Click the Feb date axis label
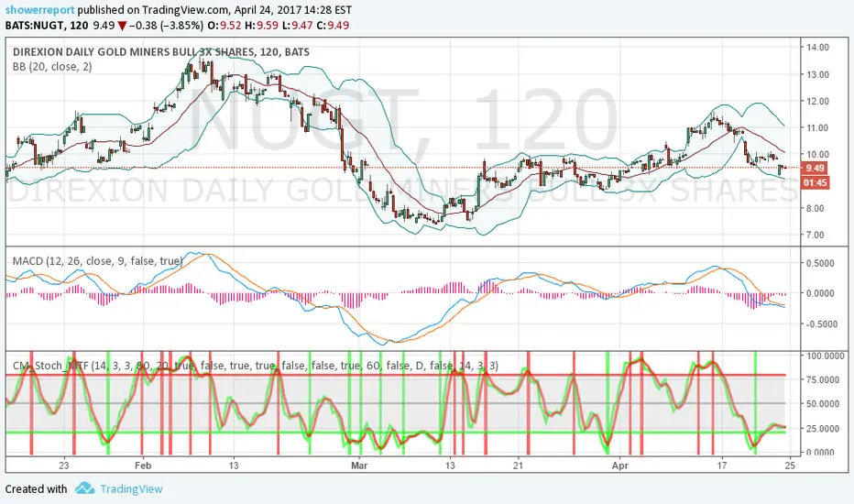 [x=143, y=466]
